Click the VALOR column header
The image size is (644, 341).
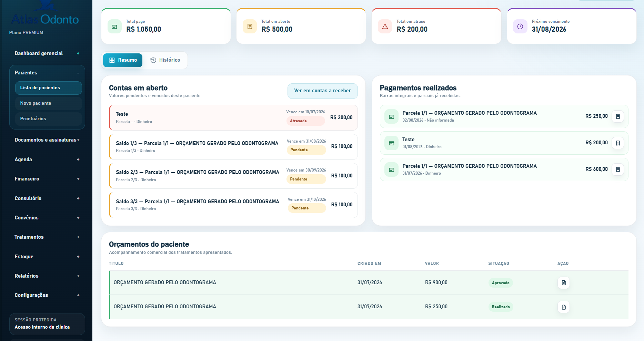pyautogui.click(x=432, y=263)
